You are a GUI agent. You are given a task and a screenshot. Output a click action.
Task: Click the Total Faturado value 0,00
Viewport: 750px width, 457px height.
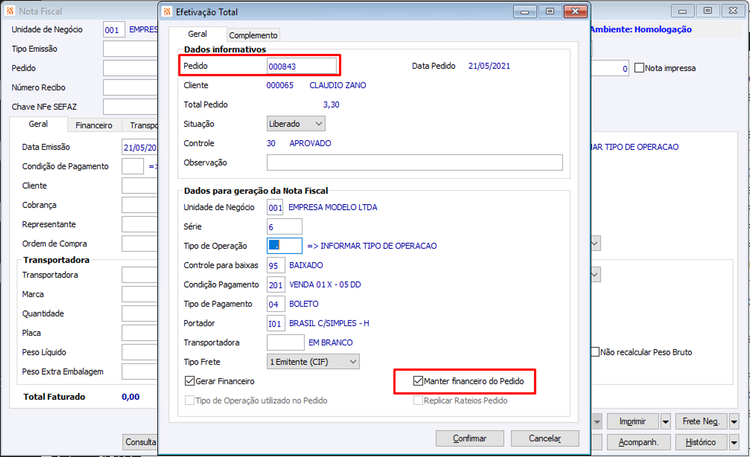click(131, 397)
